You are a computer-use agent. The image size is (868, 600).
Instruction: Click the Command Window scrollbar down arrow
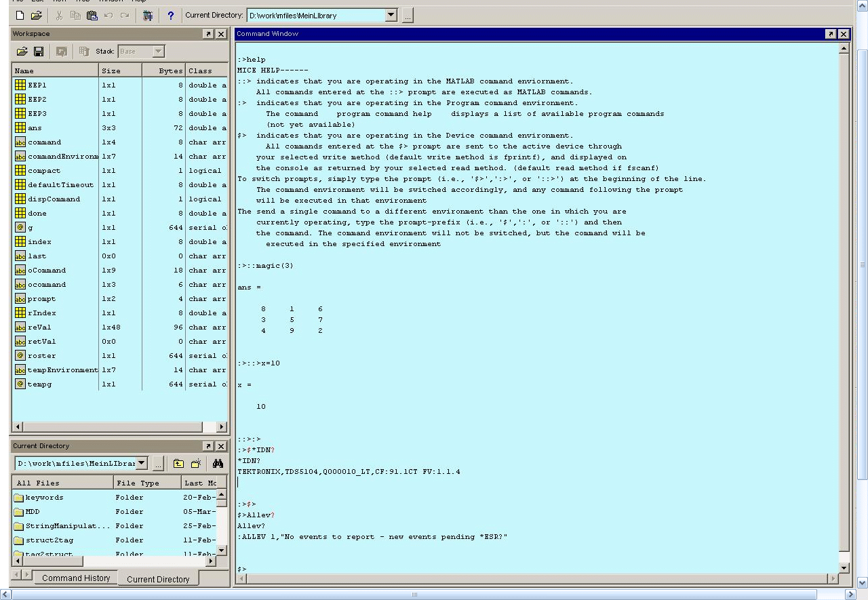[844, 568]
